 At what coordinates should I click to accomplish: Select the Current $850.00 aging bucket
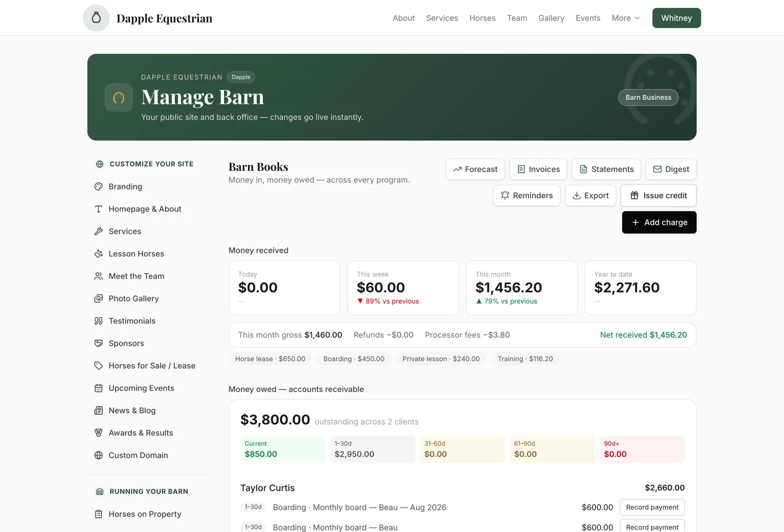coord(283,449)
